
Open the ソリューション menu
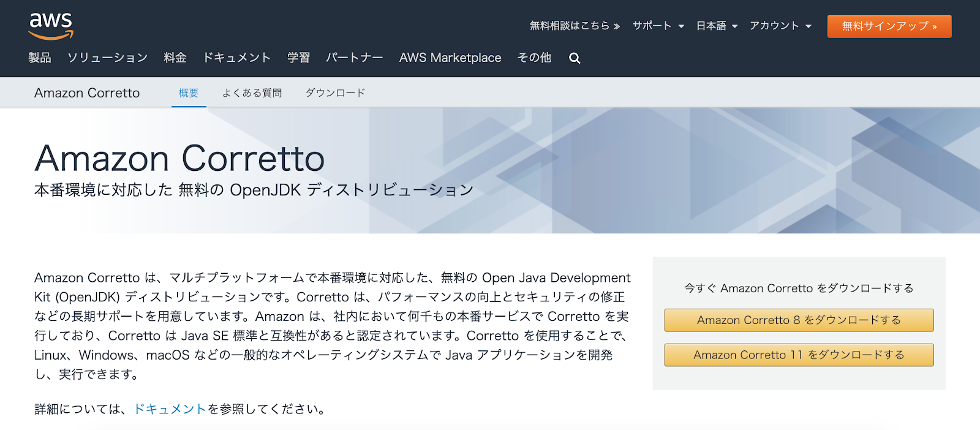coord(107,58)
